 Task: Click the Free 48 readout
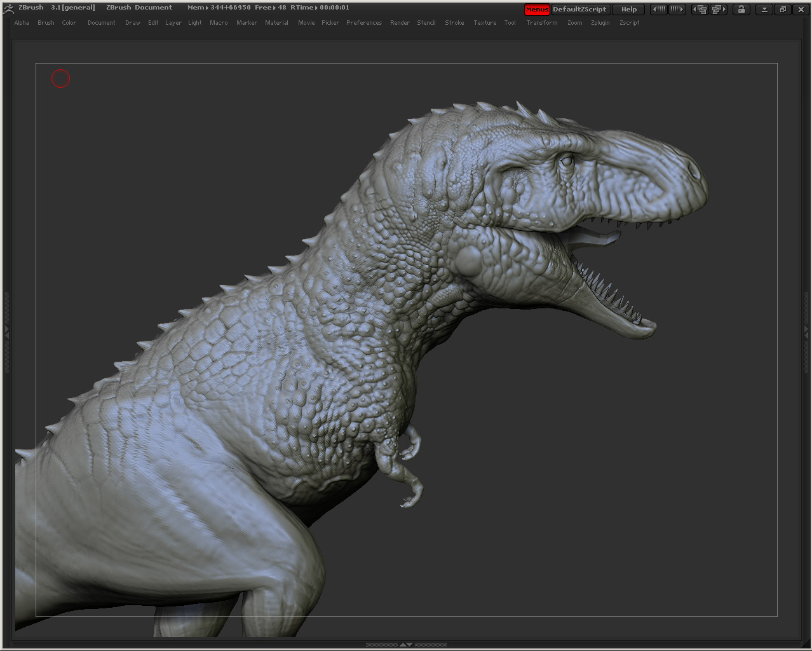point(271,8)
